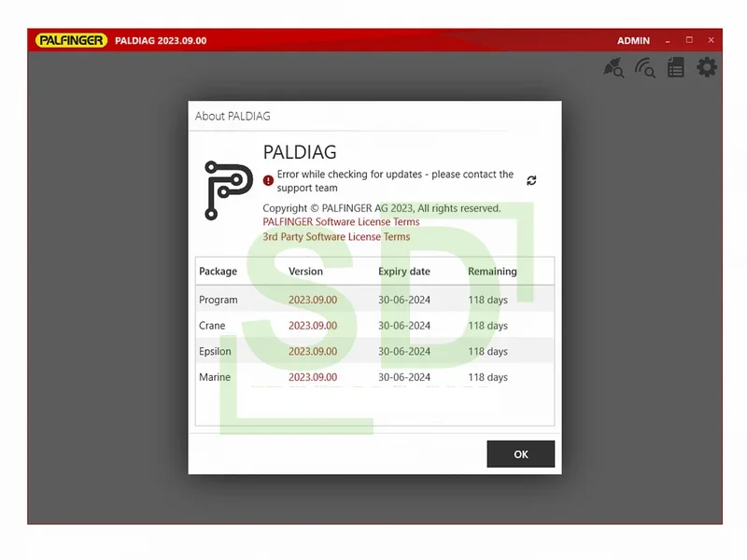Click 118 days in Program row
The height and width of the screenshot is (560, 747).
point(487,300)
